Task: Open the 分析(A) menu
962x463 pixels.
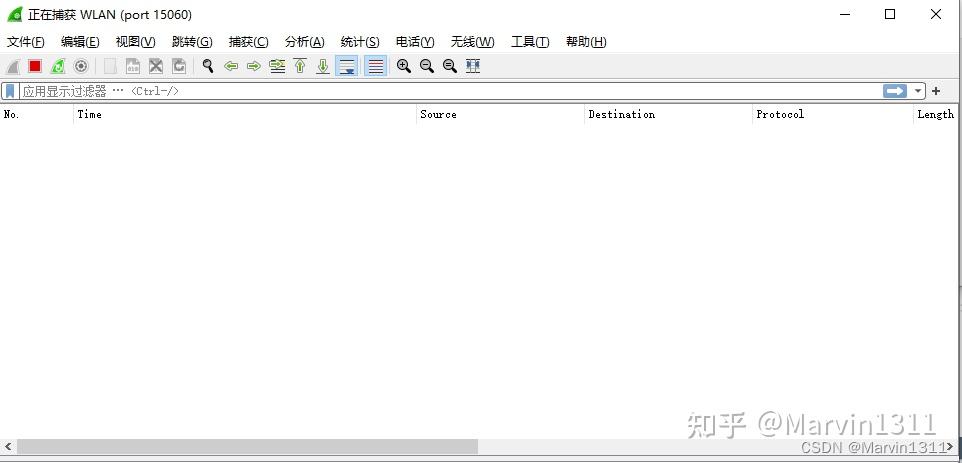Action: tap(304, 42)
